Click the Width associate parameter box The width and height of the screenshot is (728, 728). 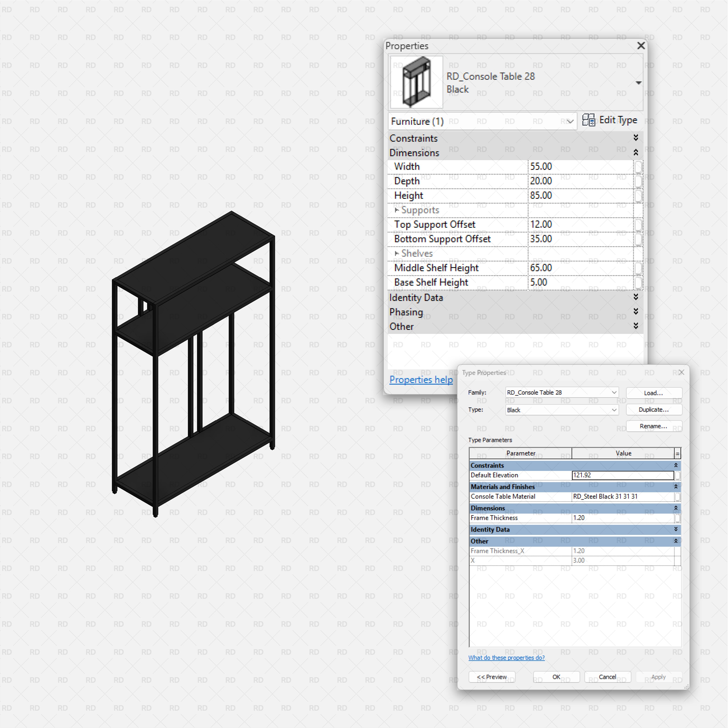638,167
